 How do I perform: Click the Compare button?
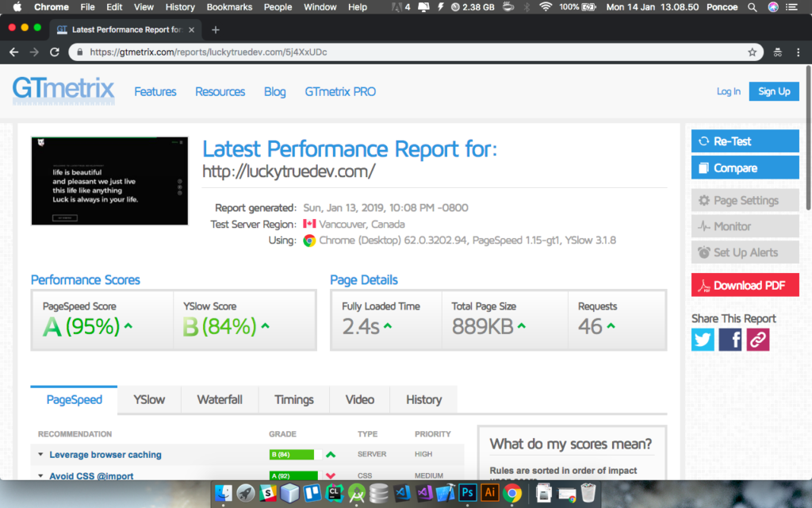click(745, 168)
